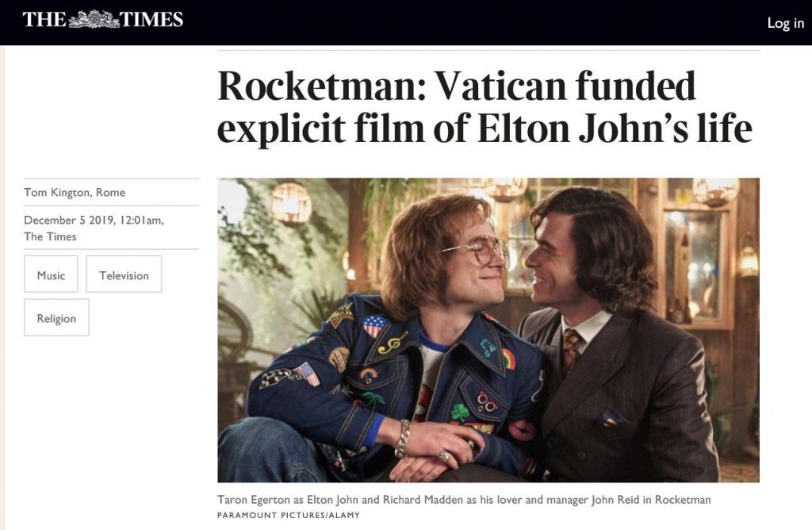Click author name Tom Kington, Rome
This screenshot has width=812, height=530.
pyautogui.click(x=75, y=192)
